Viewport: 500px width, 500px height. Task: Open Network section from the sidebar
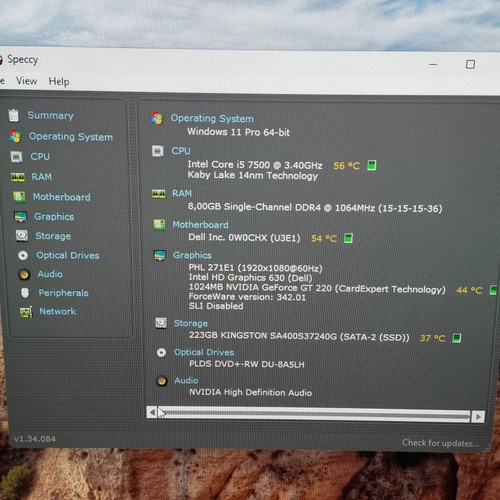[58, 311]
